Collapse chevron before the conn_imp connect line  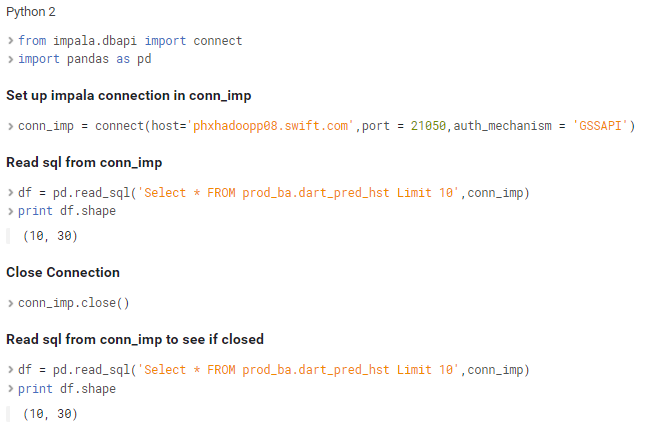coord(10,127)
